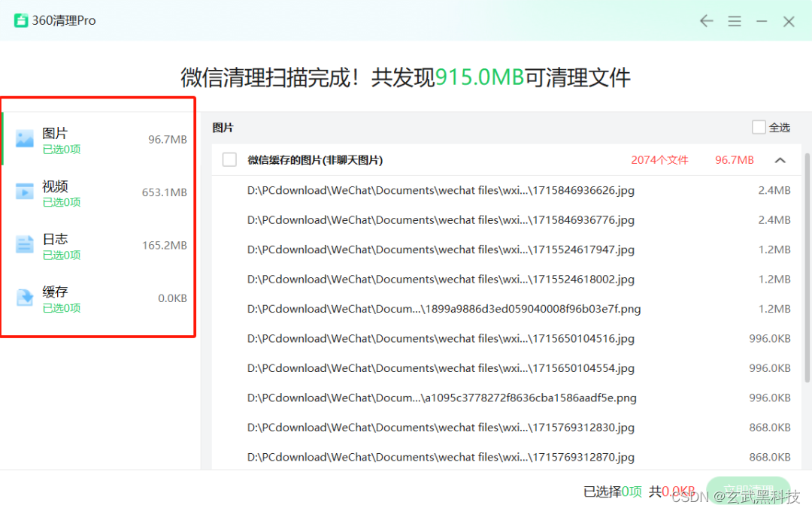The image size is (812, 511).
Task: Switch to the 图片 category tab
Action: pos(99,139)
